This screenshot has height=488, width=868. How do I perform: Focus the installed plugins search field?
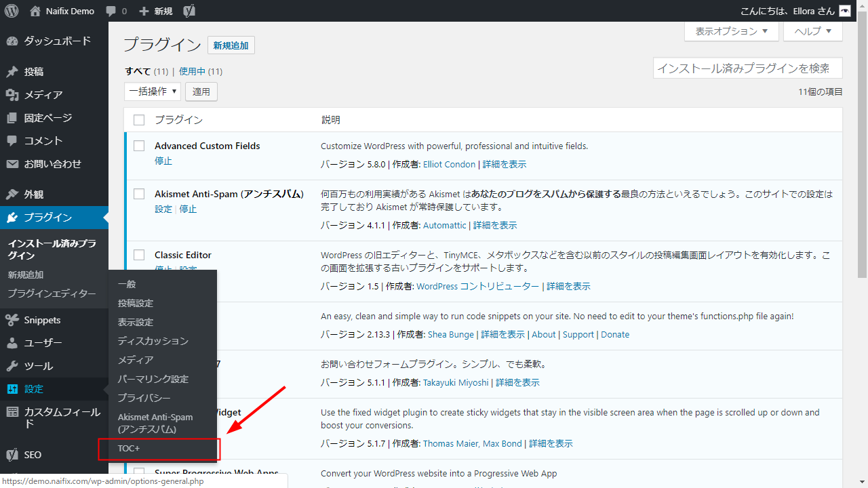tap(748, 68)
